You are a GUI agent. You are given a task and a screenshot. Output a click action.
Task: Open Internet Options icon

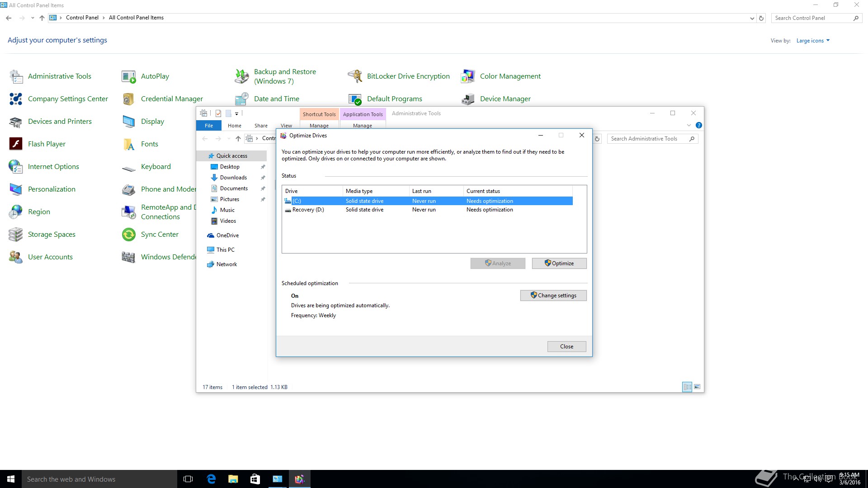16,167
